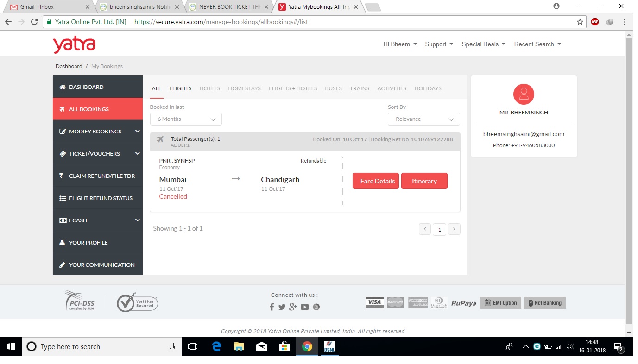This screenshot has height=364, width=638.
Task: Open Microsoft Edge from the taskbar
Action: 216,346
